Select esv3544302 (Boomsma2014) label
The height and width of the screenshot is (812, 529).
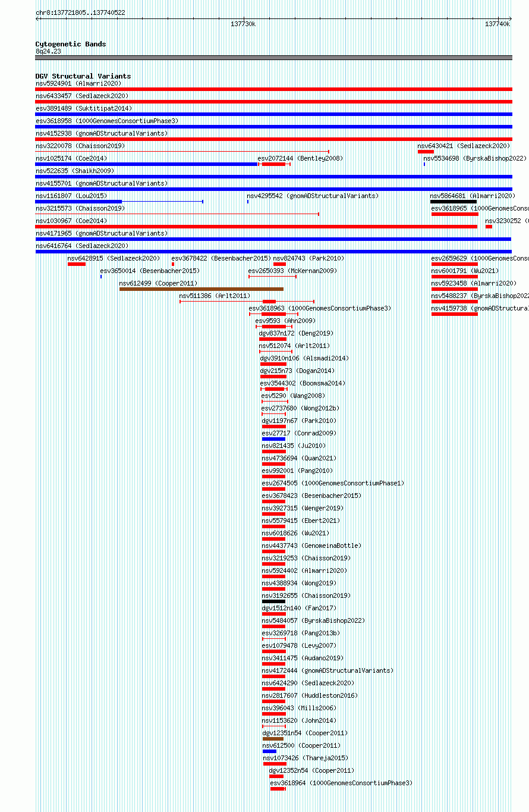pos(302,383)
